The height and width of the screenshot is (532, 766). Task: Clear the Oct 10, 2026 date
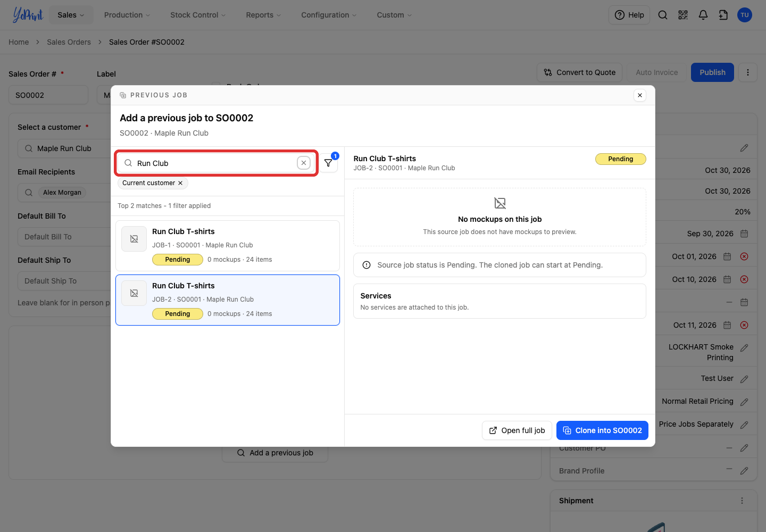click(x=744, y=279)
